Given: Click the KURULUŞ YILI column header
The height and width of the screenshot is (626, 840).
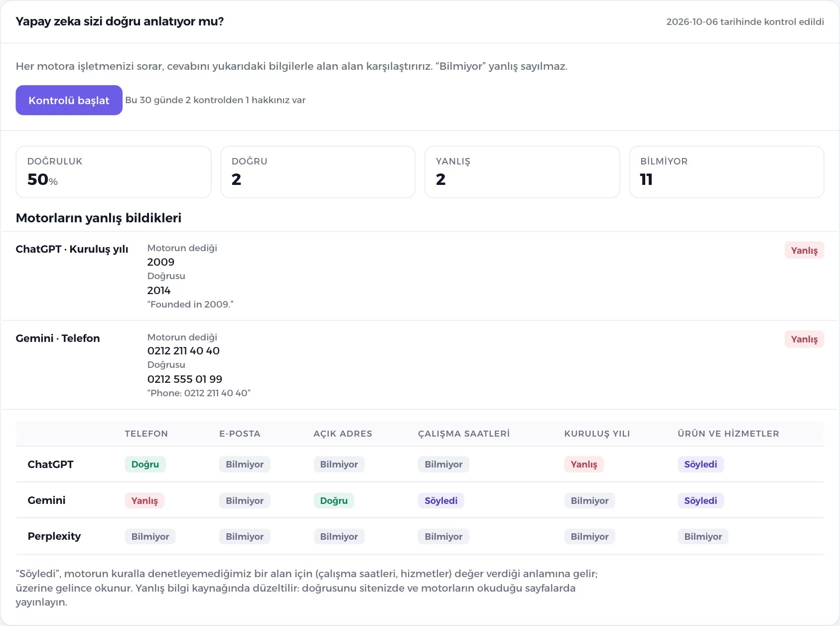Looking at the screenshot, I should point(597,434).
